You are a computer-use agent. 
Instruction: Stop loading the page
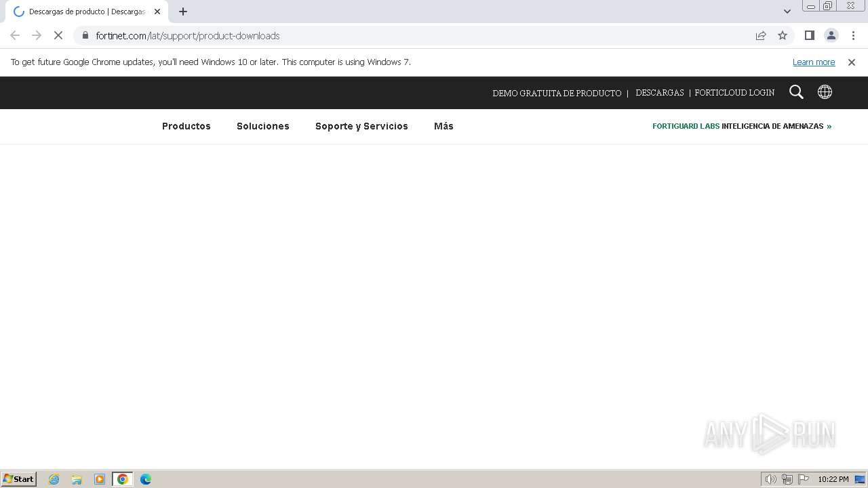click(x=58, y=35)
